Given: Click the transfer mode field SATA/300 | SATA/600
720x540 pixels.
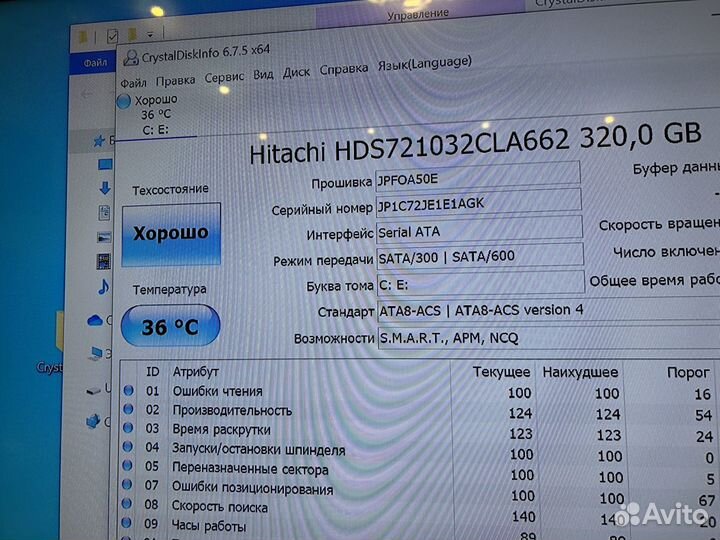Looking at the screenshot, I should [x=480, y=255].
